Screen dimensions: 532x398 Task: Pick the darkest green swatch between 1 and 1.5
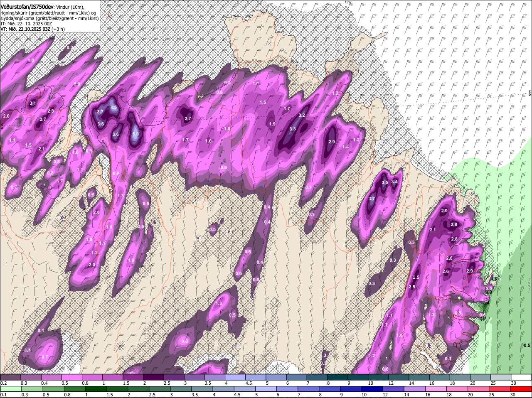pos(96,389)
